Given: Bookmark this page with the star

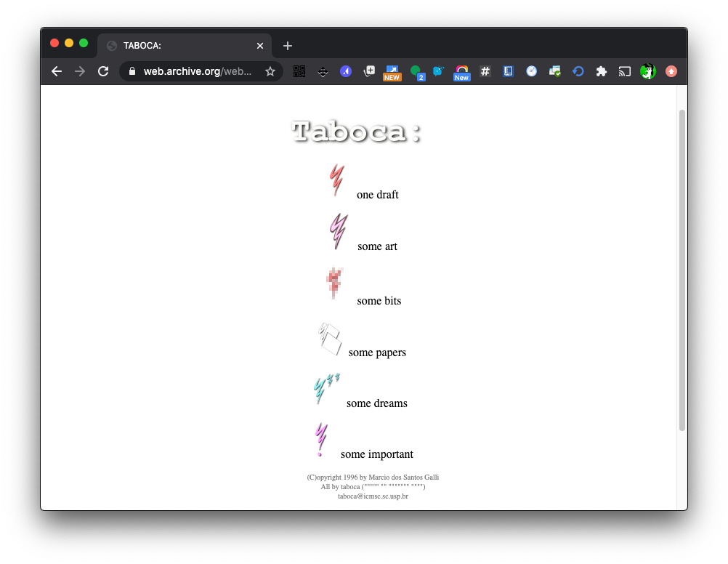Looking at the screenshot, I should (270, 71).
